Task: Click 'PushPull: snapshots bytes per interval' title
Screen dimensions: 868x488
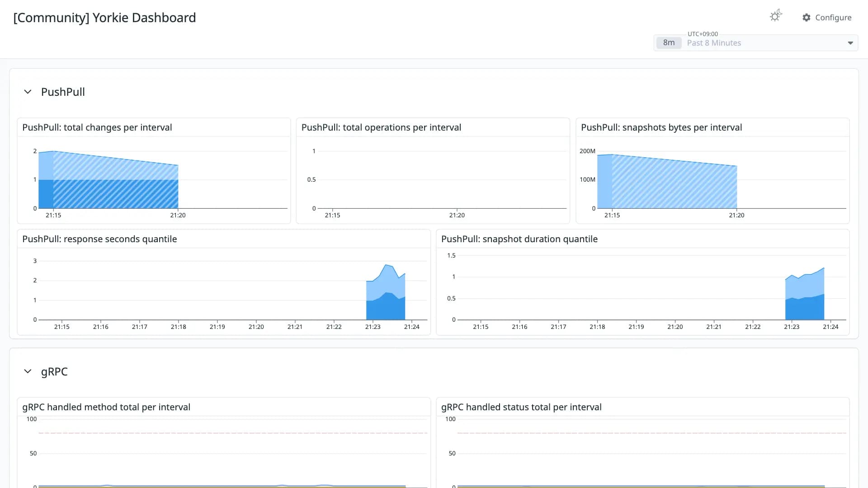Action: (661, 127)
